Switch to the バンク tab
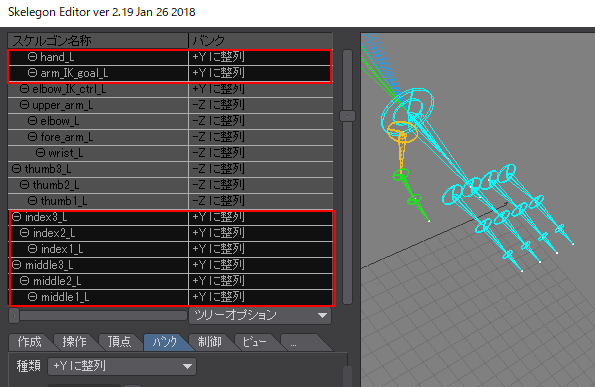Screen dimensions: 595x387 click(165, 342)
